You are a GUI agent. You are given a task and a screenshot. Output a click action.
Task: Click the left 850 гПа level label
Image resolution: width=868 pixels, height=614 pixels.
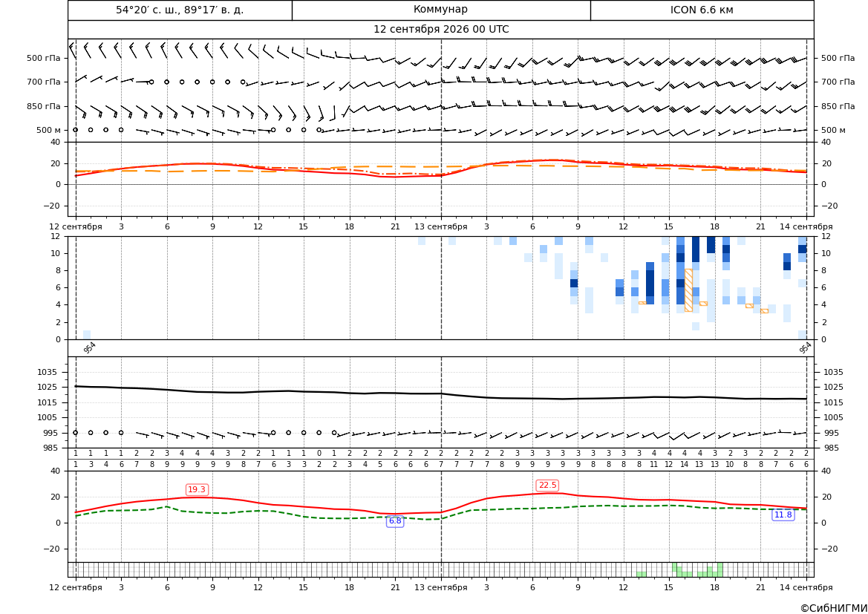44,106
